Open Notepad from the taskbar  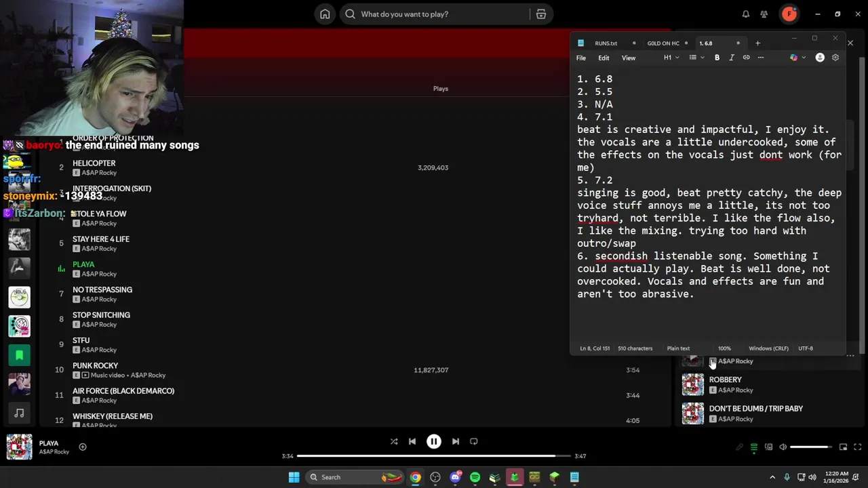point(574,477)
